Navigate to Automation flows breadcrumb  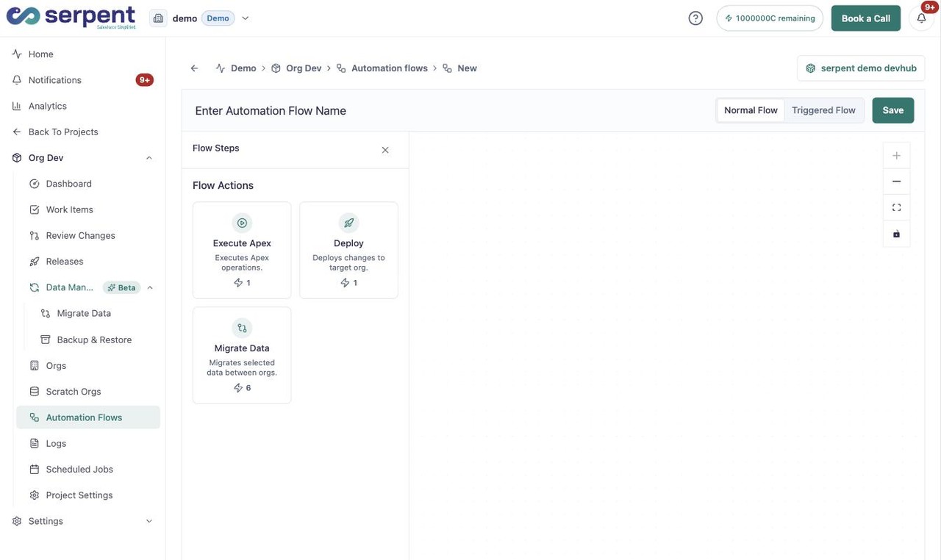coord(390,68)
